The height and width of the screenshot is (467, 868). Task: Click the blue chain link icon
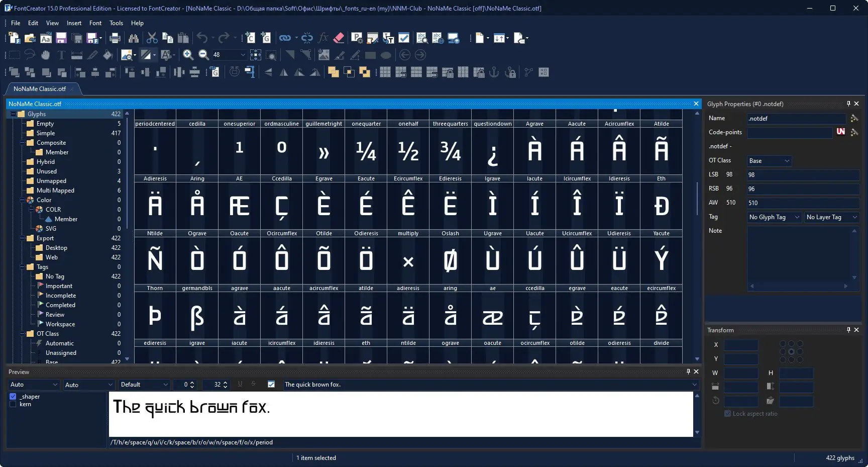tap(285, 38)
